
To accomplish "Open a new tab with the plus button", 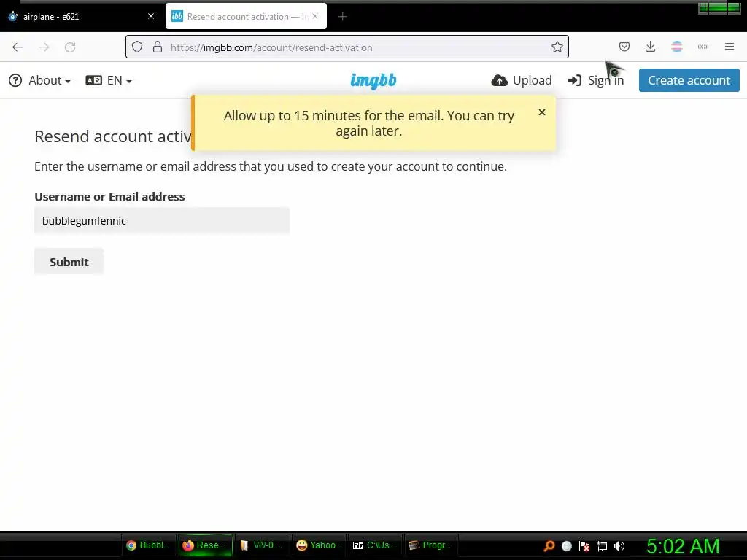I will pyautogui.click(x=342, y=17).
